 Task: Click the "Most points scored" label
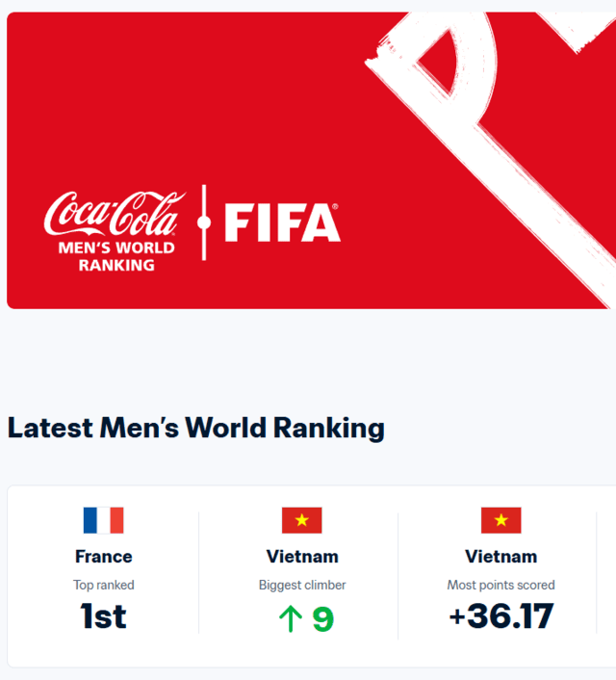click(x=500, y=585)
